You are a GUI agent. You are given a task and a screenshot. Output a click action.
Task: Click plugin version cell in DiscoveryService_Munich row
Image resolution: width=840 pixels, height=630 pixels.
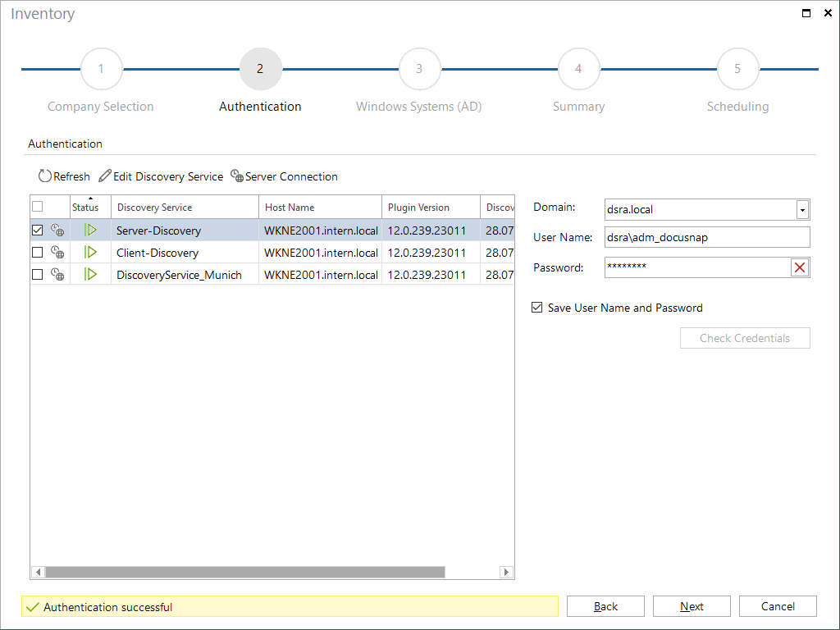(x=431, y=275)
